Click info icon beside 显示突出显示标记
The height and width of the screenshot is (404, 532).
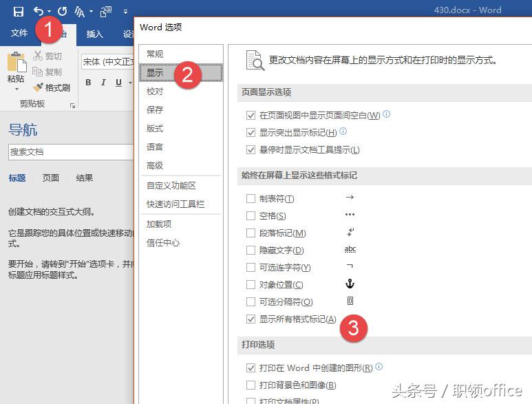(343, 131)
